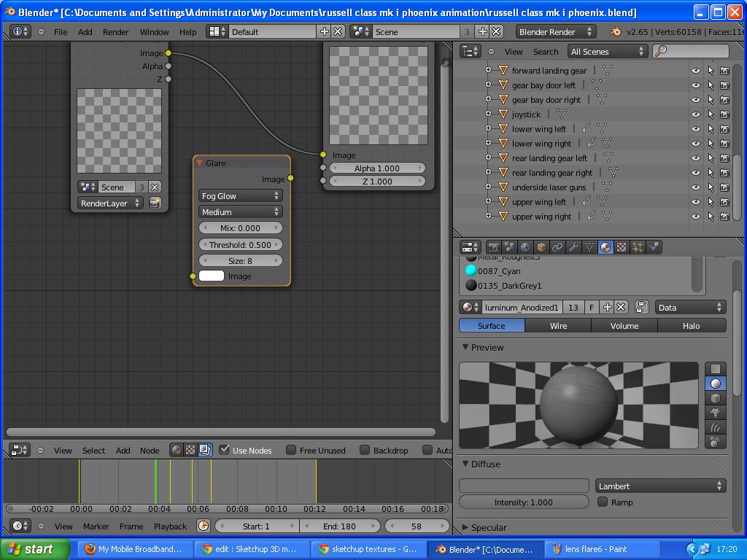Open the Object Constraints chain tab
This screenshot has height=560, width=747.
point(557,247)
